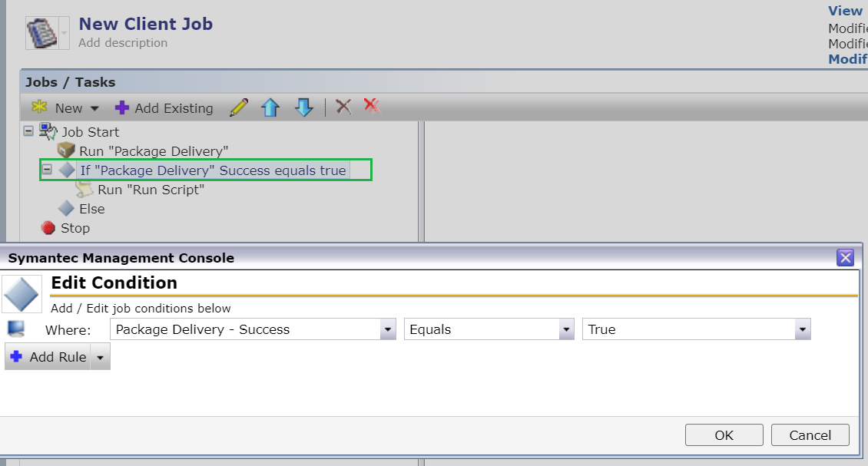Click the Add Rule button label
This screenshot has width=868, height=466.
58,357
